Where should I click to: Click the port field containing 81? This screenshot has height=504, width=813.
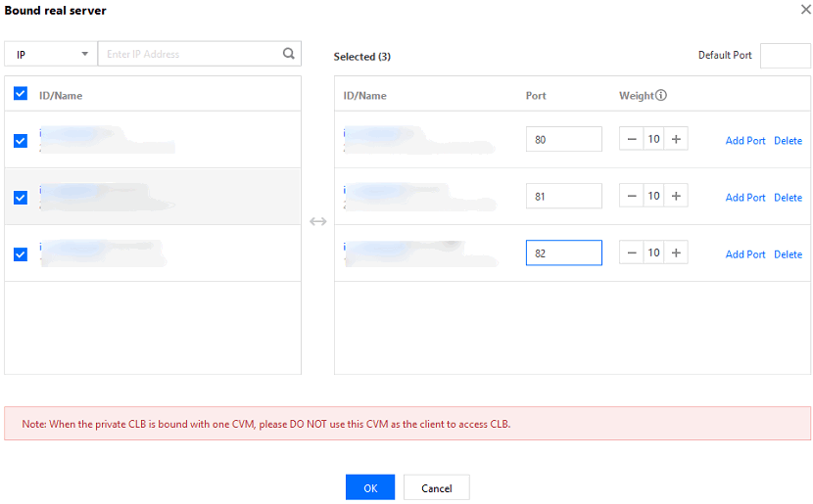[563, 196]
